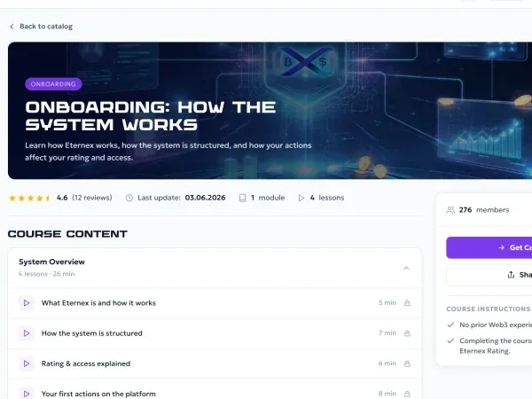Image resolution: width=532 pixels, height=399 pixels.
Task: Click the COURSE INSTRUCTIONS heading
Action: tap(489, 309)
